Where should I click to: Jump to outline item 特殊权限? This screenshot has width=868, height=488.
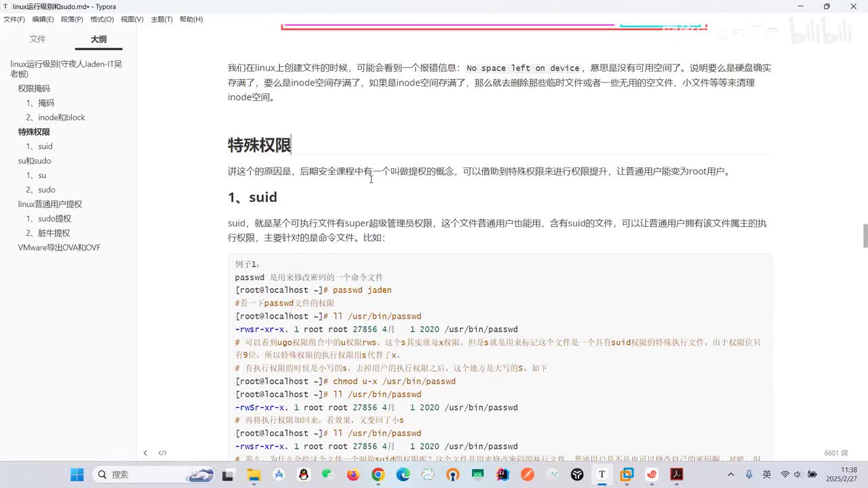34,131
